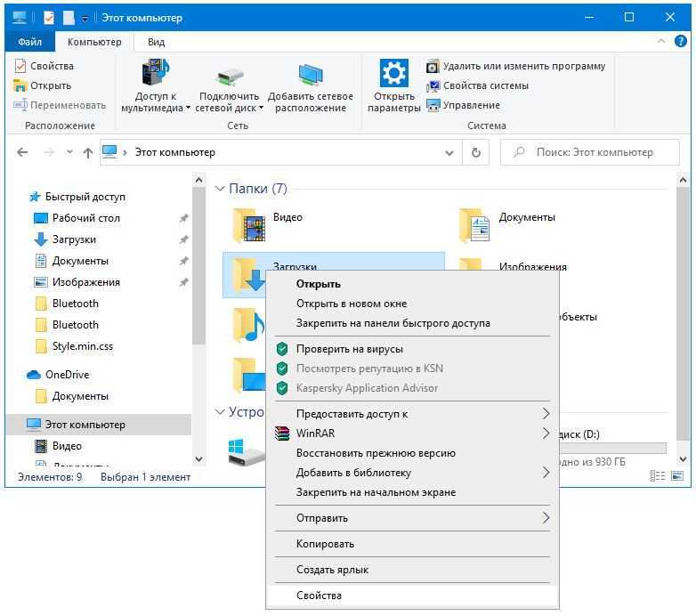Select the Музыка folder icon with note

pyautogui.click(x=248, y=325)
